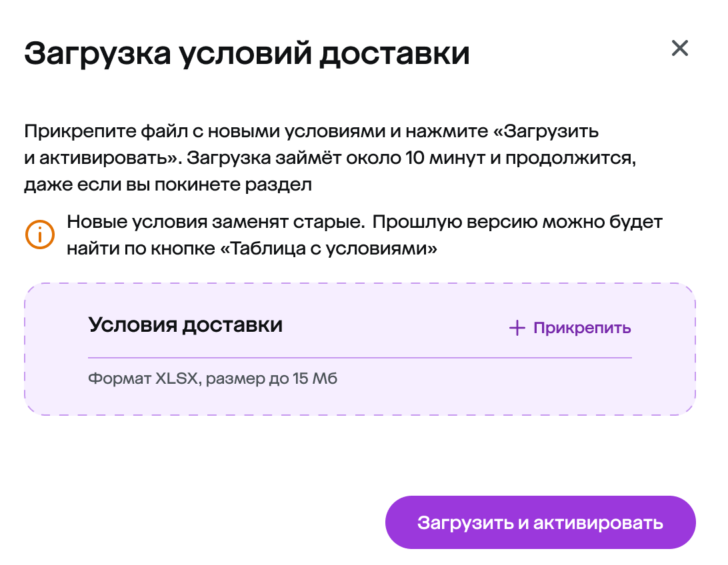Close the delivery conditions upload dialog
The image size is (728, 565).
(679, 48)
